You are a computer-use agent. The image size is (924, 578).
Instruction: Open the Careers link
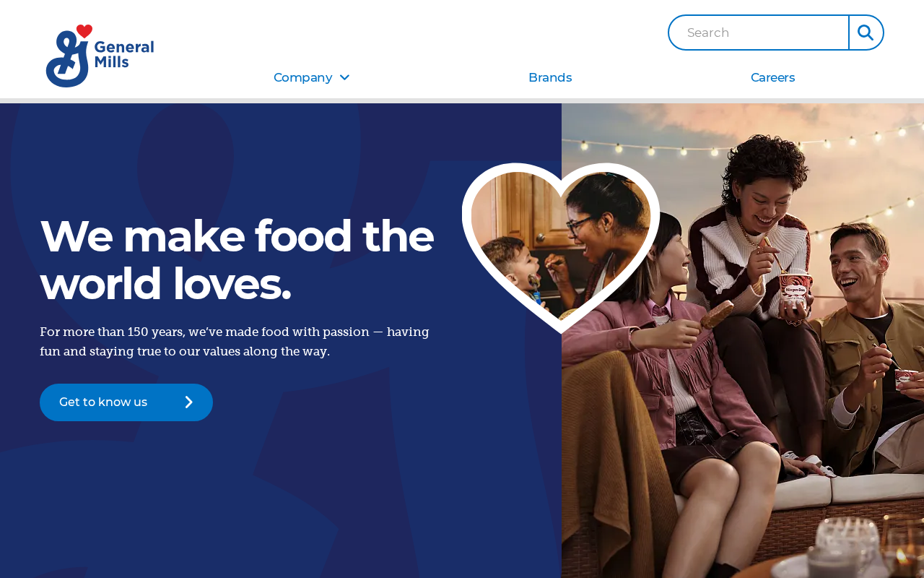pyautogui.click(x=772, y=77)
